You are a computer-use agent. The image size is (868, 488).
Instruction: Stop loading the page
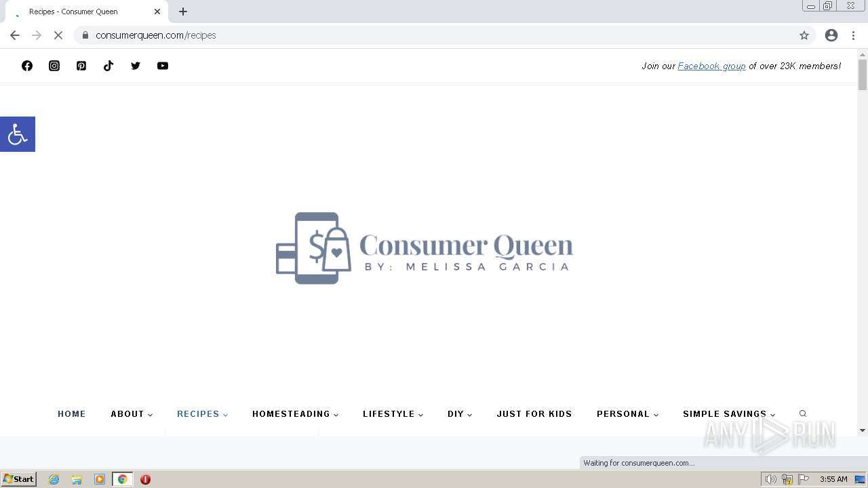(x=58, y=35)
